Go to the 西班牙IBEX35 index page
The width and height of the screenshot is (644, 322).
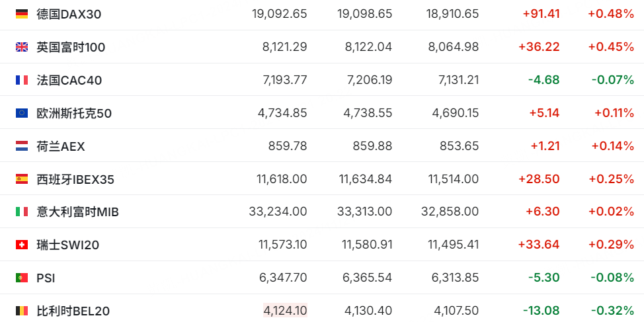(75, 179)
